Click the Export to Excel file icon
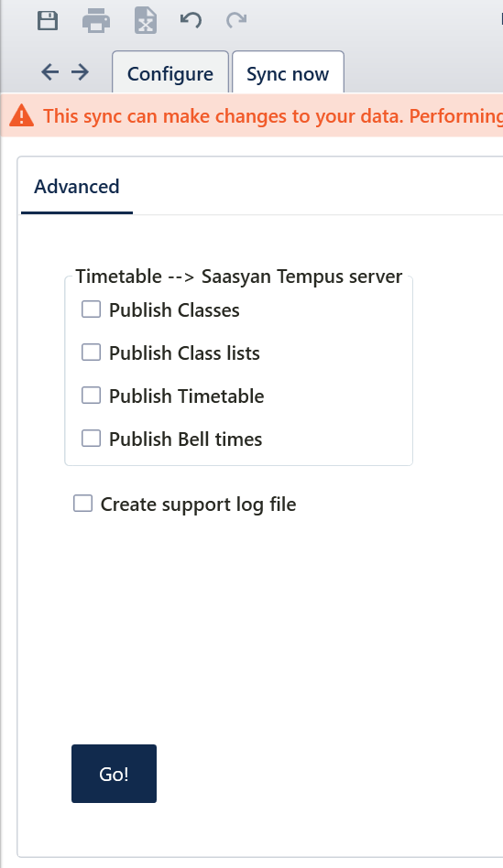Screen dimensions: 503x868 pos(146,20)
